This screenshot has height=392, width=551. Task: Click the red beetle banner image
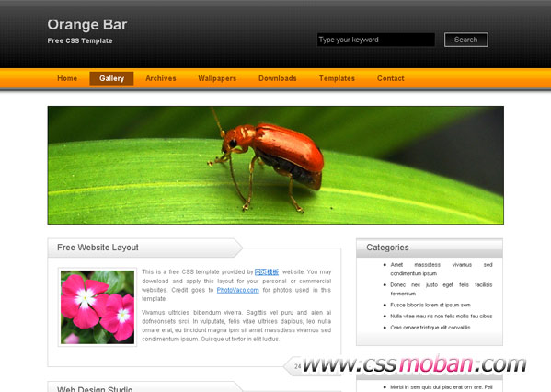pyautogui.click(x=276, y=165)
